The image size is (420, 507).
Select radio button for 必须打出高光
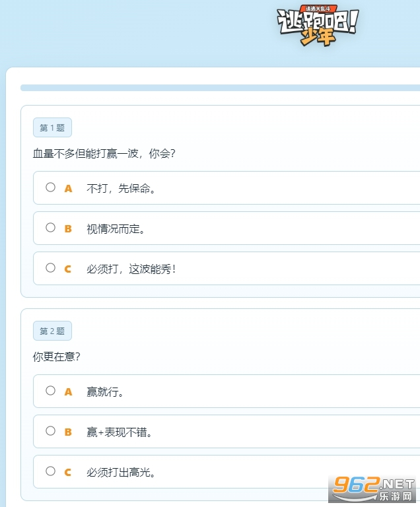tap(51, 471)
